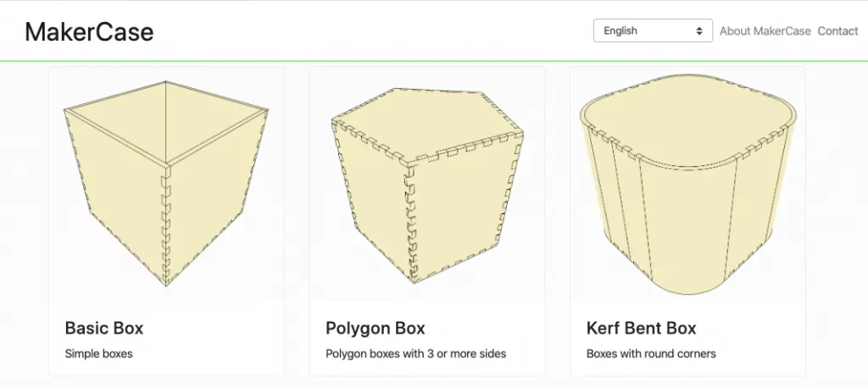Click 'Polygon boxes with 3 or more sides'

click(x=415, y=353)
